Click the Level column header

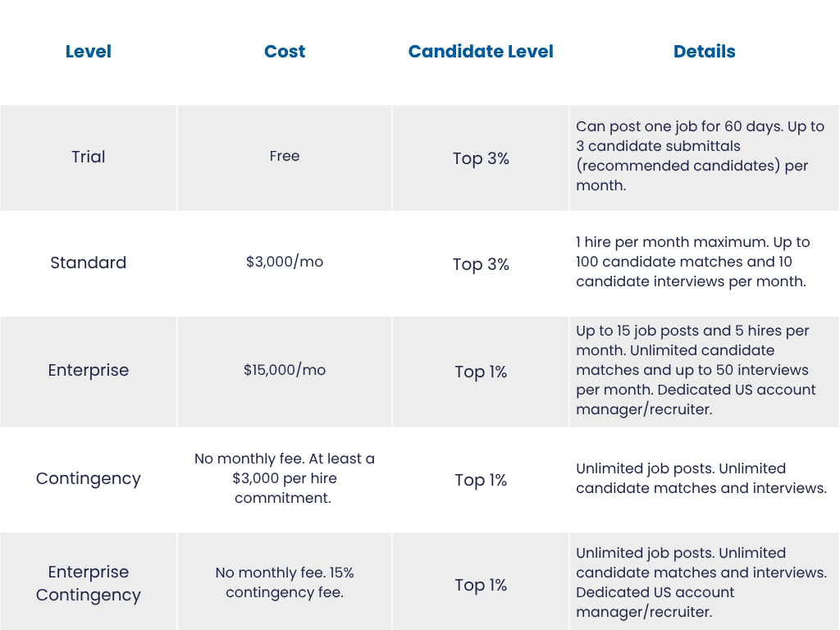(89, 52)
